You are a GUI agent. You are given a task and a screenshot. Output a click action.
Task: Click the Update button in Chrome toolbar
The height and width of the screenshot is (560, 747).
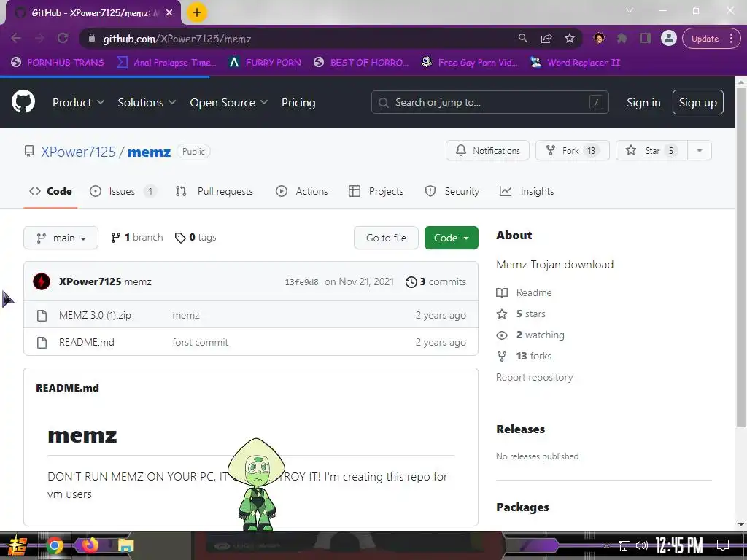coord(711,39)
